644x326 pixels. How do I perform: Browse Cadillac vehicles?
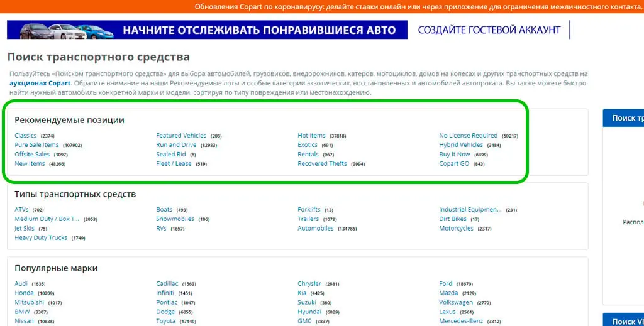point(167,284)
